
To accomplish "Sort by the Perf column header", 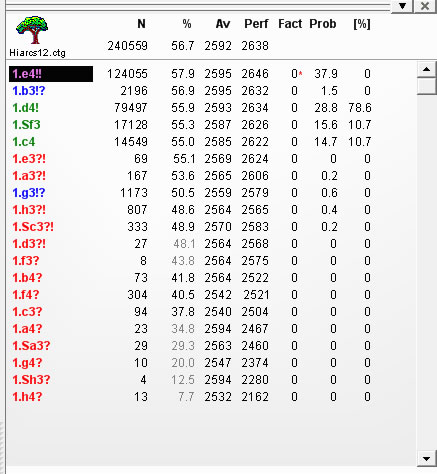I will click(256, 24).
